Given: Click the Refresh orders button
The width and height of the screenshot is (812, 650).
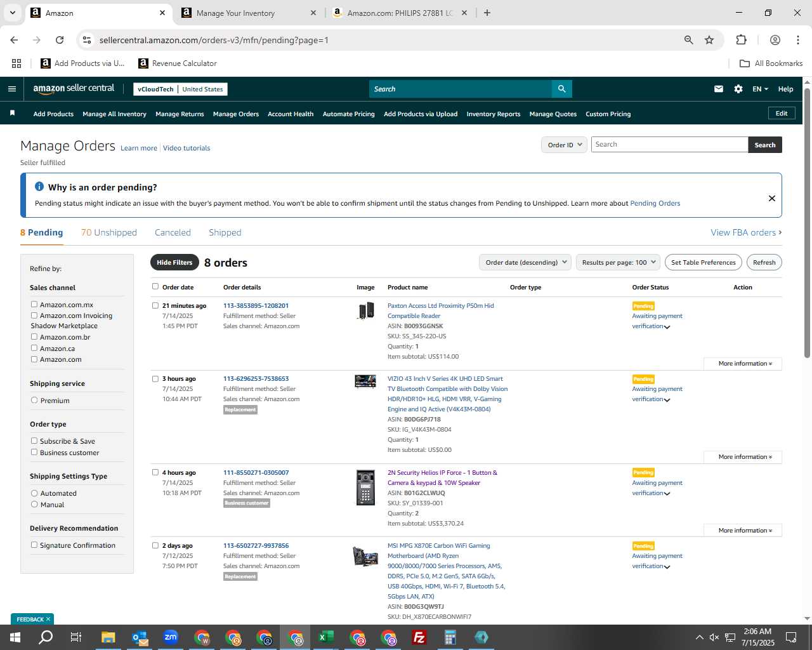Looking at the screenshot, I should [x=764, y=262].
